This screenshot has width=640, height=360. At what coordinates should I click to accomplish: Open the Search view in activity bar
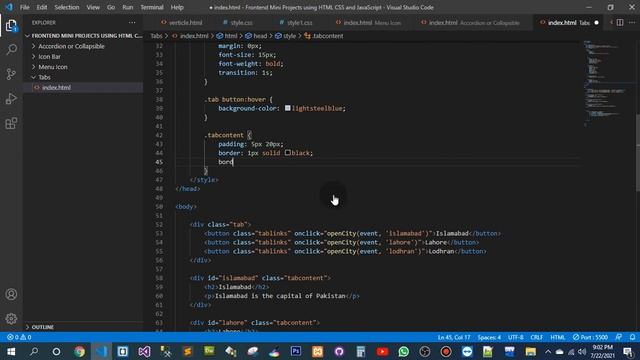click(x=11, y=50)
